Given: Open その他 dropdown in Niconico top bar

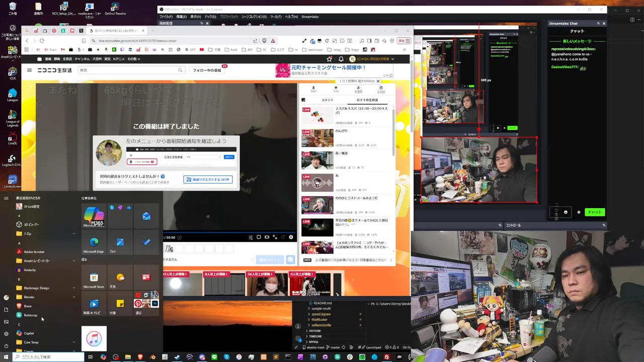Looking at the screenshot, I should 133,59.
